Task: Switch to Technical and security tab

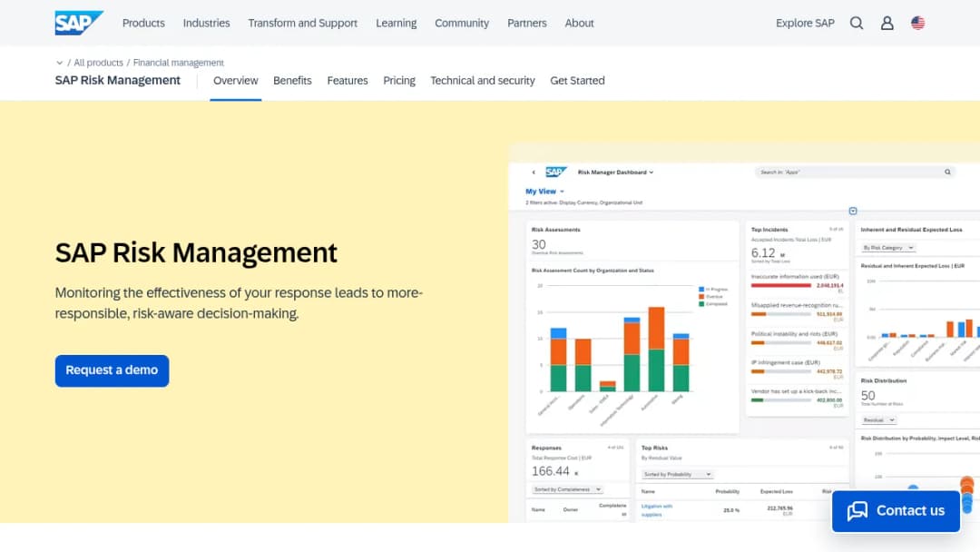Action: click(483, 81)
